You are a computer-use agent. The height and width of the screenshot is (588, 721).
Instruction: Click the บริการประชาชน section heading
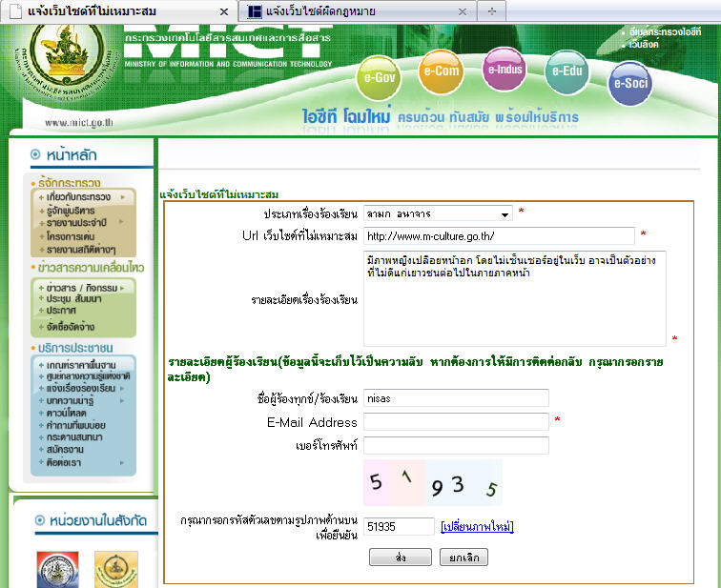[x=75, y=348]
